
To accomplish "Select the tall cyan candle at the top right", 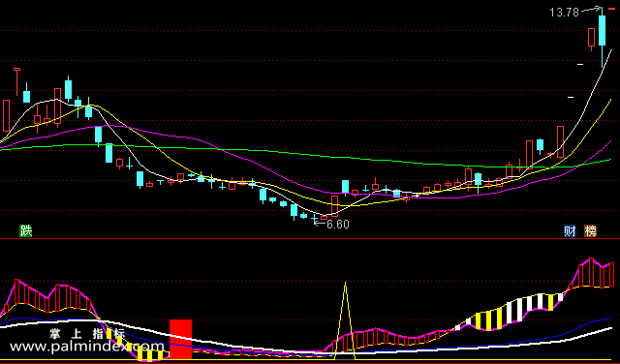I will [603, 30].
